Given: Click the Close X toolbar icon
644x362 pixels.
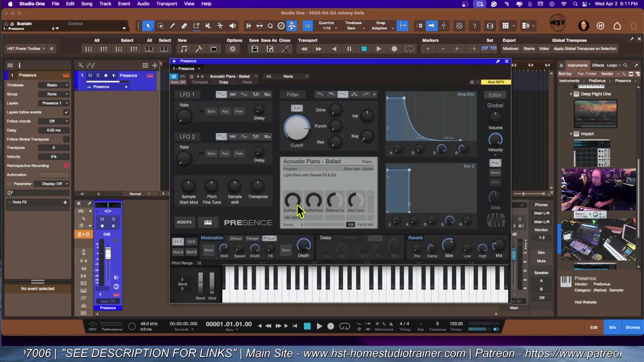Looking at the screenshot, I should (285, 49).
